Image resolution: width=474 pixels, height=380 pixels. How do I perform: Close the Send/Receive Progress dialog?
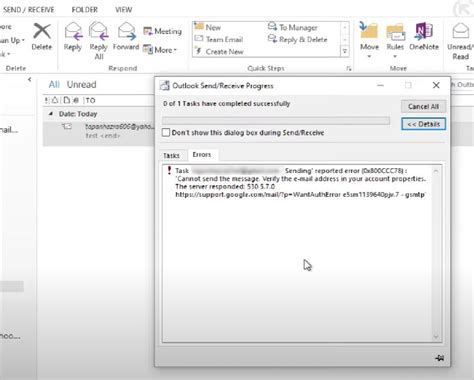point(436,85)
